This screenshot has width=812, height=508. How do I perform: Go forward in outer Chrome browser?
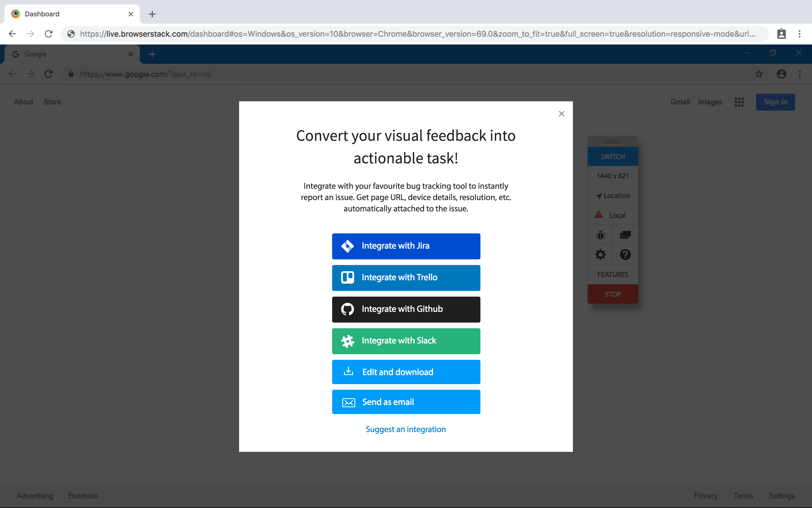30,34
